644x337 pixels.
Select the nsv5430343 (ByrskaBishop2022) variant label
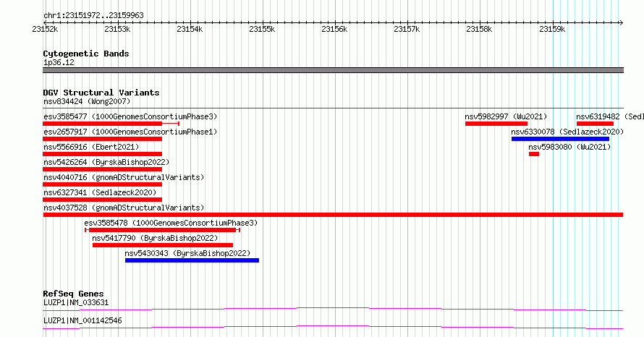pyautogui.click(x=187, y=253)
